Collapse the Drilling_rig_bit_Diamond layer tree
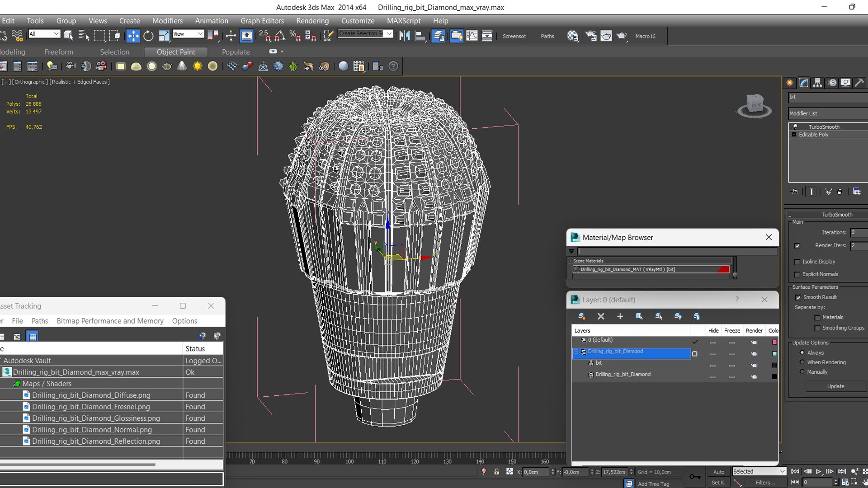 pos(576,352)
